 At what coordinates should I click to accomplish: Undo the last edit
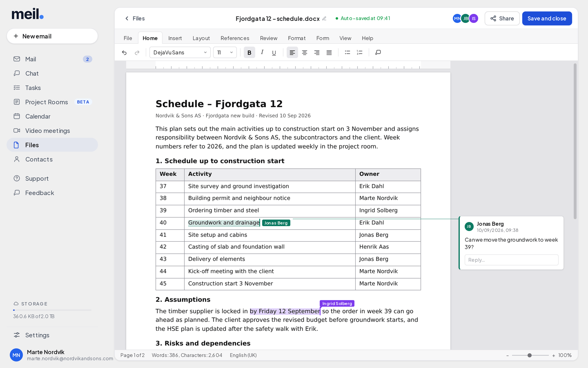124,52
